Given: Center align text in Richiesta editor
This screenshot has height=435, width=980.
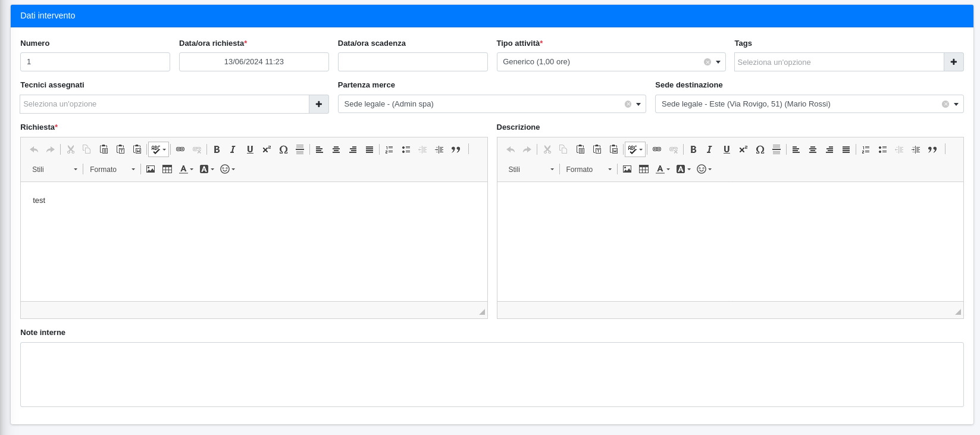Looking at the screenshot, I should (x=336, y=149).
